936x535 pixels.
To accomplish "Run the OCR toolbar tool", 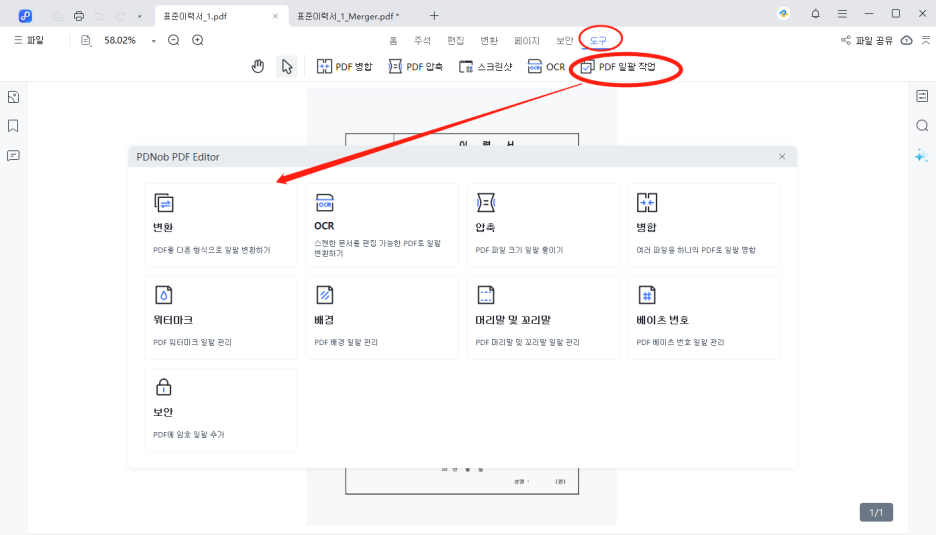I will point(546,66).
